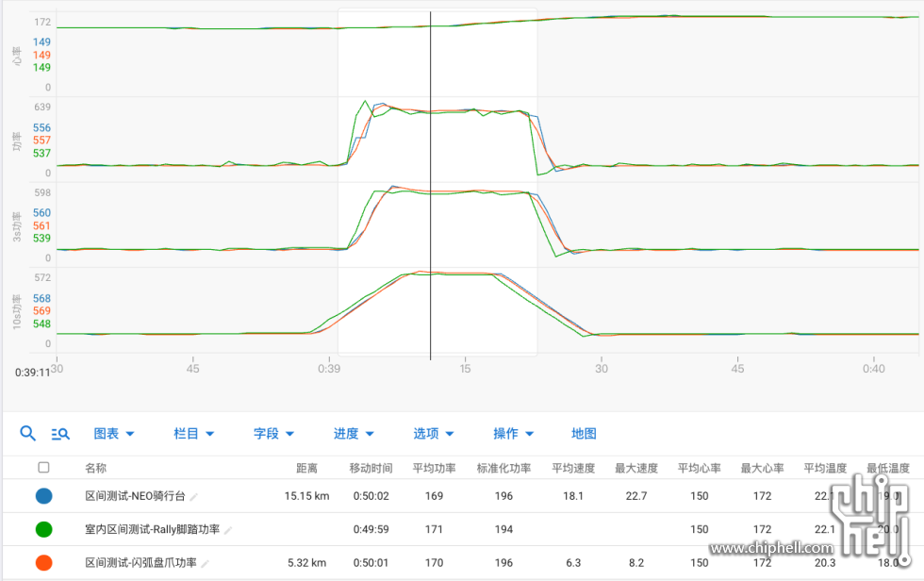This screenshot has height=581, width=924.
Task: Click distance value 15.15 km
Action: [306, 496]
